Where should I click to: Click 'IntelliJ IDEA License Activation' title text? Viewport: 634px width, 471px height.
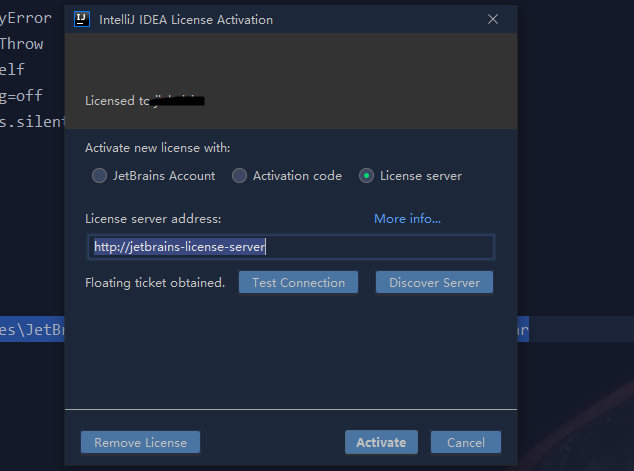coord(186,20)
